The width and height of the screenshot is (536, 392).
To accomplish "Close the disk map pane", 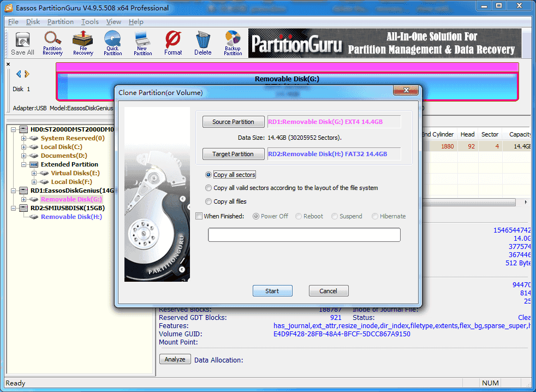I will [8, 64].
